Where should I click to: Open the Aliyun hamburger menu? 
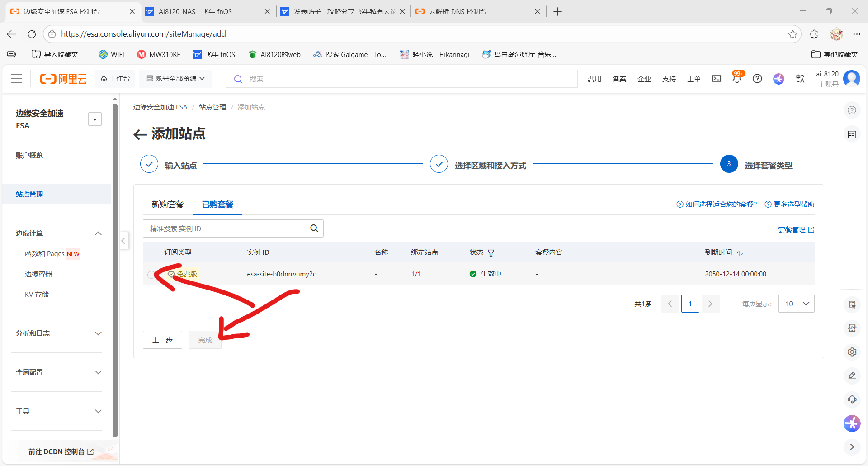(17, 79)
